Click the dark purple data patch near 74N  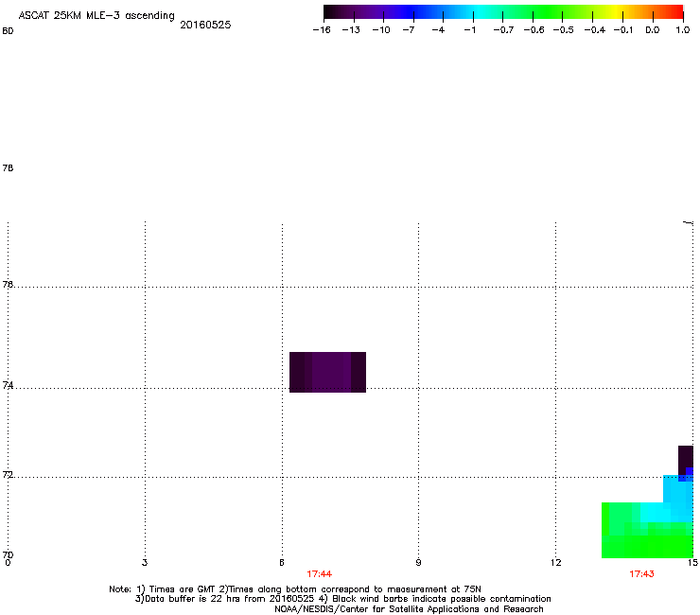[327, 372]
